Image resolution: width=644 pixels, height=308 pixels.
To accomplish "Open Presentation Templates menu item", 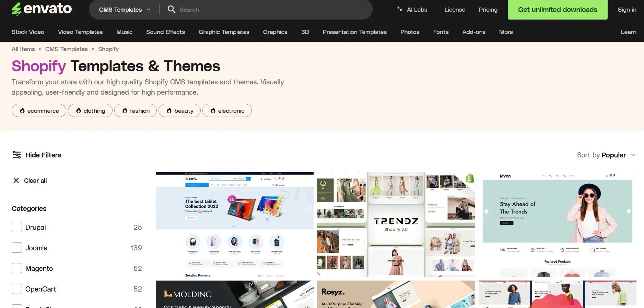I will (x=355, y=32).
